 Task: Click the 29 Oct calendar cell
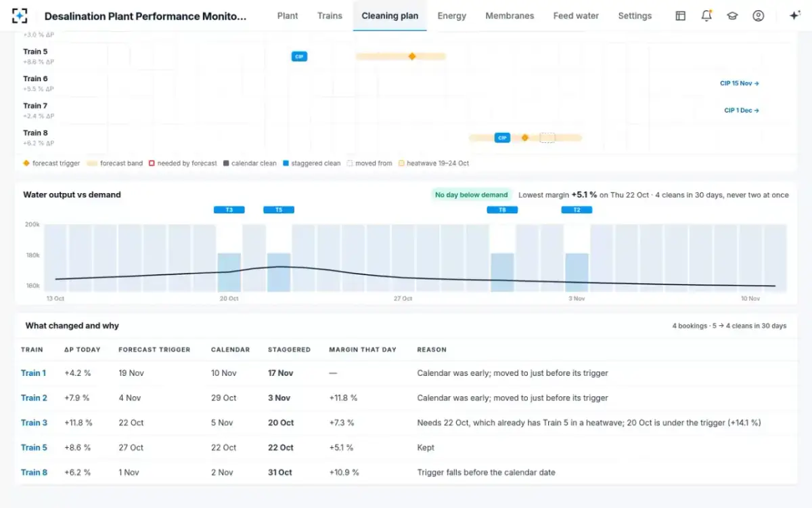click(x=224, y=398)
